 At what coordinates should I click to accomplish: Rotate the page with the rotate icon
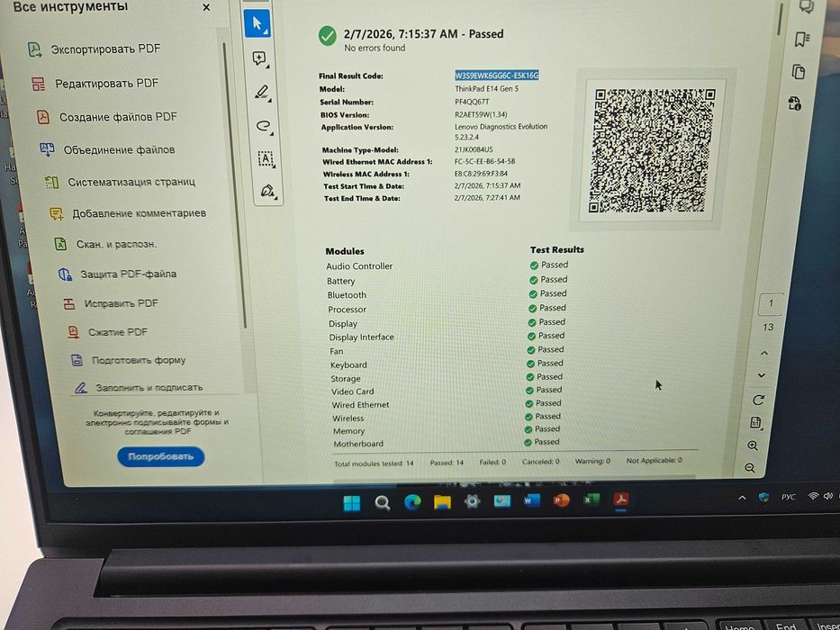758,400
